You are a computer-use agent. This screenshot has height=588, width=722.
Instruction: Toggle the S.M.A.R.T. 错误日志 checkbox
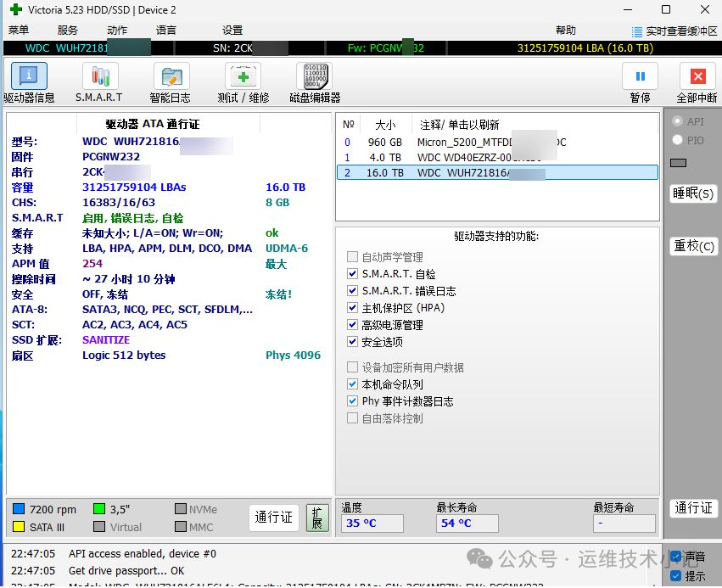pos(352,291)
